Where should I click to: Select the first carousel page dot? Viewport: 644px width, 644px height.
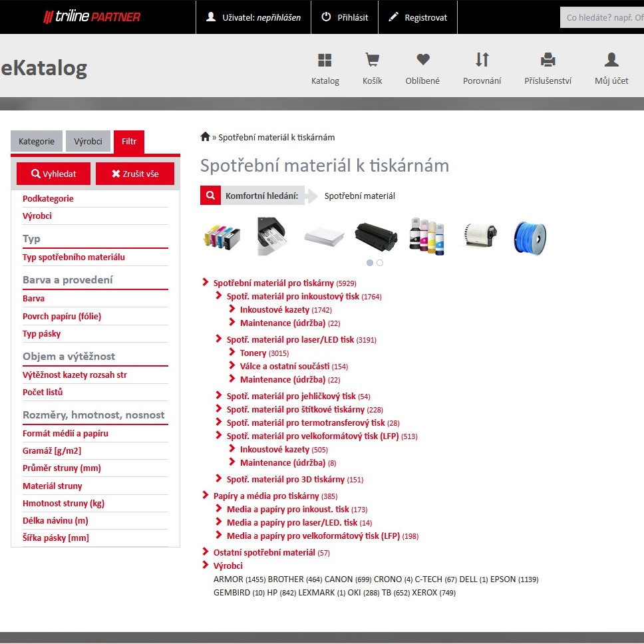[370, 263]
